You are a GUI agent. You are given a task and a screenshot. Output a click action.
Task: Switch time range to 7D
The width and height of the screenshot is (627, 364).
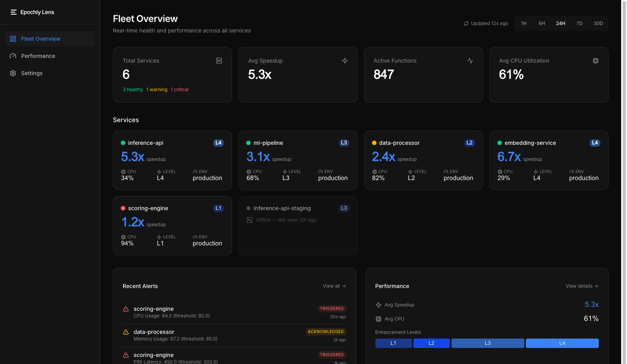click(x=580, y=23)
